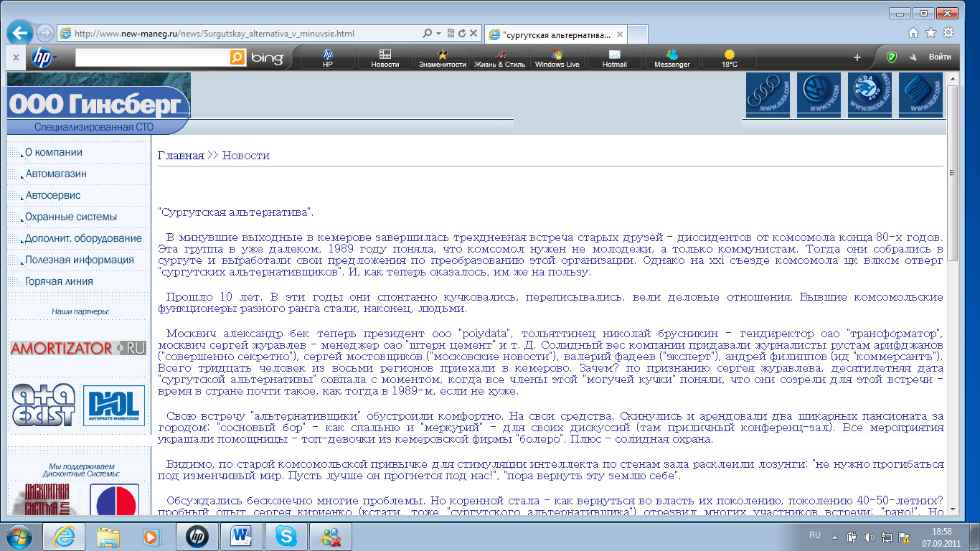Viewport: 980px width, 551px height.
Task: Open Windows Live toolbar button
Action: (557, 58)
